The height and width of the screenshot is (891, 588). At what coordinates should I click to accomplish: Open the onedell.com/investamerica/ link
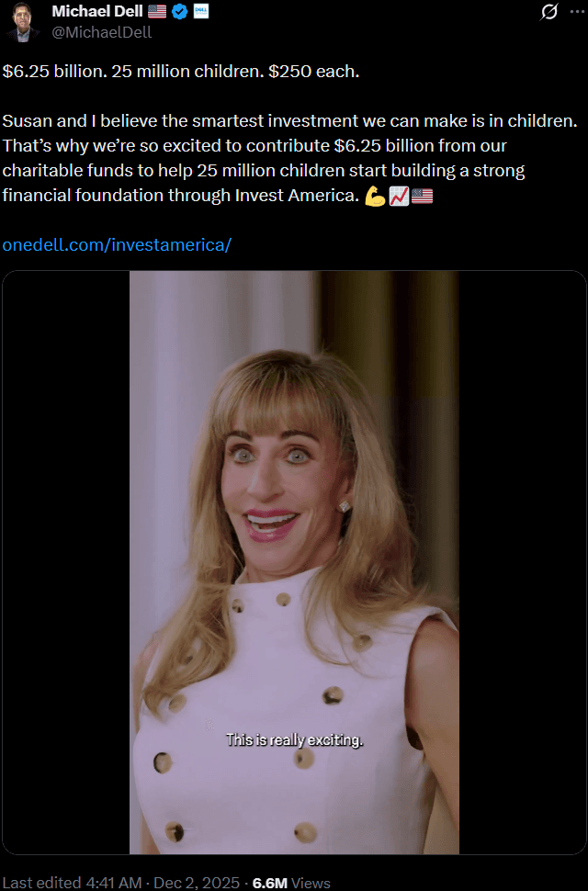[x=115, y=244]
